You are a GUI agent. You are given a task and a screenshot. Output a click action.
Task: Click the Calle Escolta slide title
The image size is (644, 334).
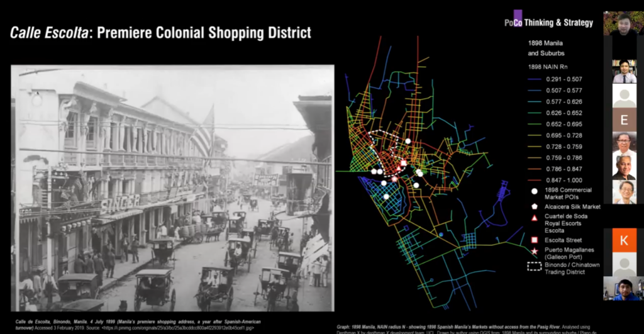coord(160,32)
